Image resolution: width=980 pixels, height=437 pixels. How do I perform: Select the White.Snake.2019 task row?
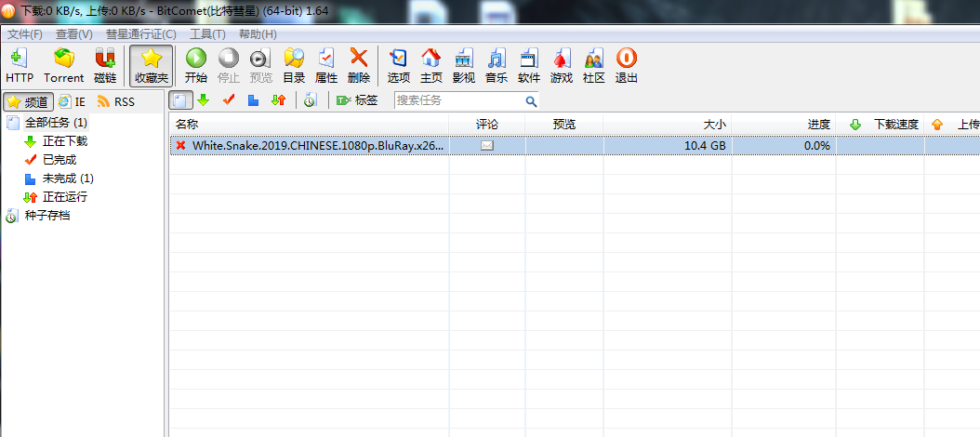(x=575, y=146)
